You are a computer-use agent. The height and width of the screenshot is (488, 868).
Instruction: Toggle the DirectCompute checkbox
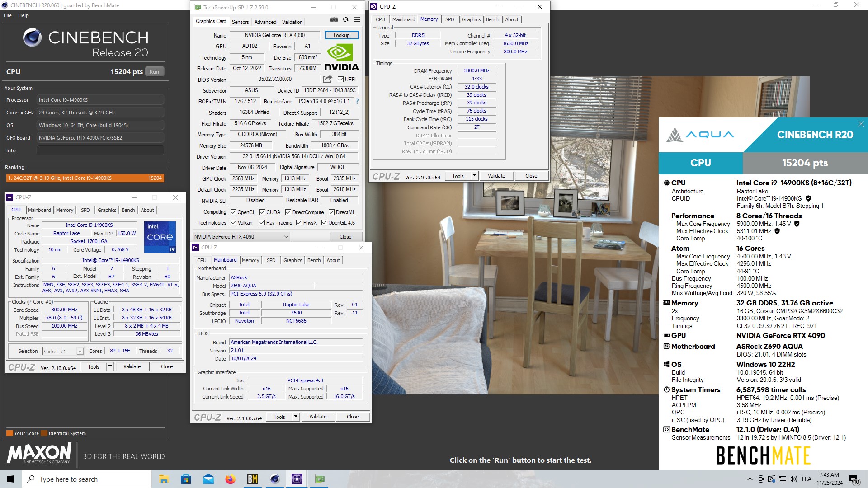click(x=288, y=212)
